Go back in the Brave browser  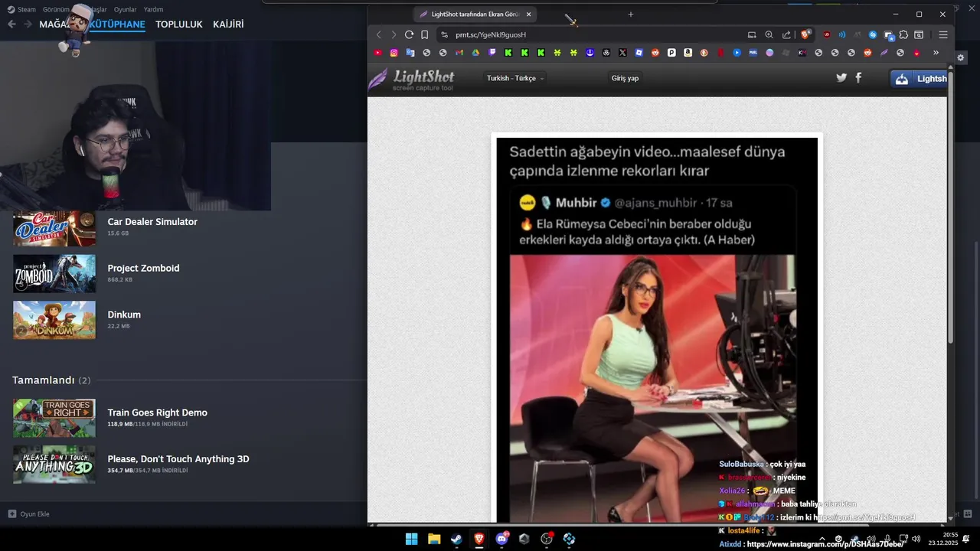[x=378, y=34]
